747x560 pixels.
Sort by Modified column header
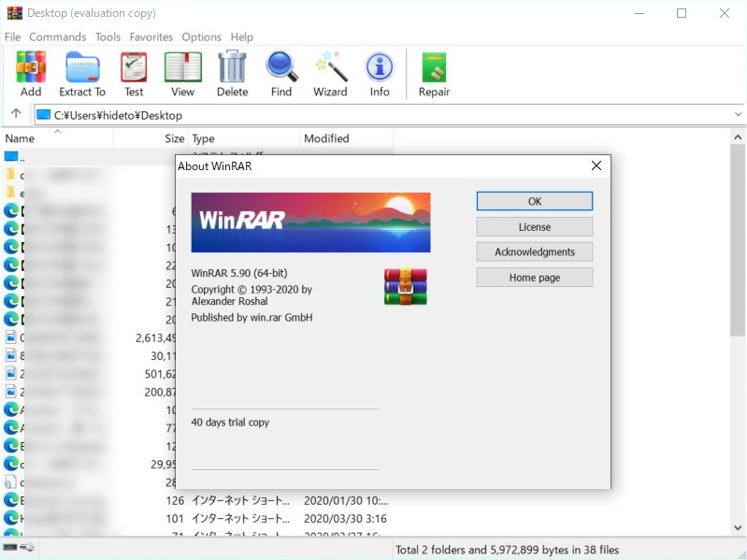pyautogui.click(x=346, y=138)
